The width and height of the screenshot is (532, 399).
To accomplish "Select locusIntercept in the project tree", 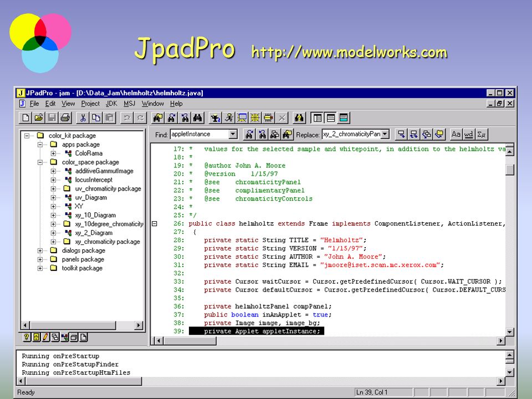I will click(x=94, y=180).
